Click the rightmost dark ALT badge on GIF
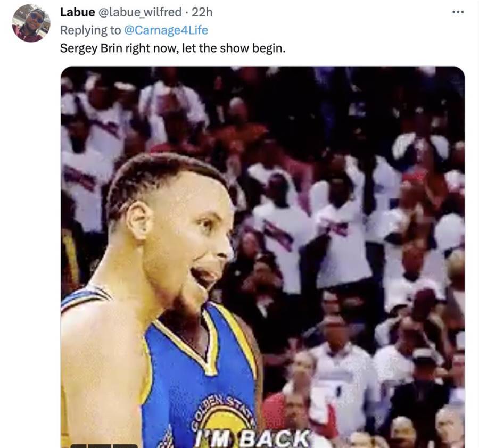Image resolution: width=479 pixels, height=448 pixels. pyautogui.click(x=125, y=446)
